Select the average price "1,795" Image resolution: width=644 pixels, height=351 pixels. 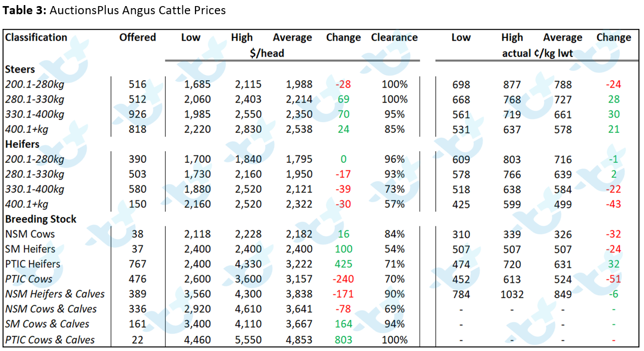point(299,160)
